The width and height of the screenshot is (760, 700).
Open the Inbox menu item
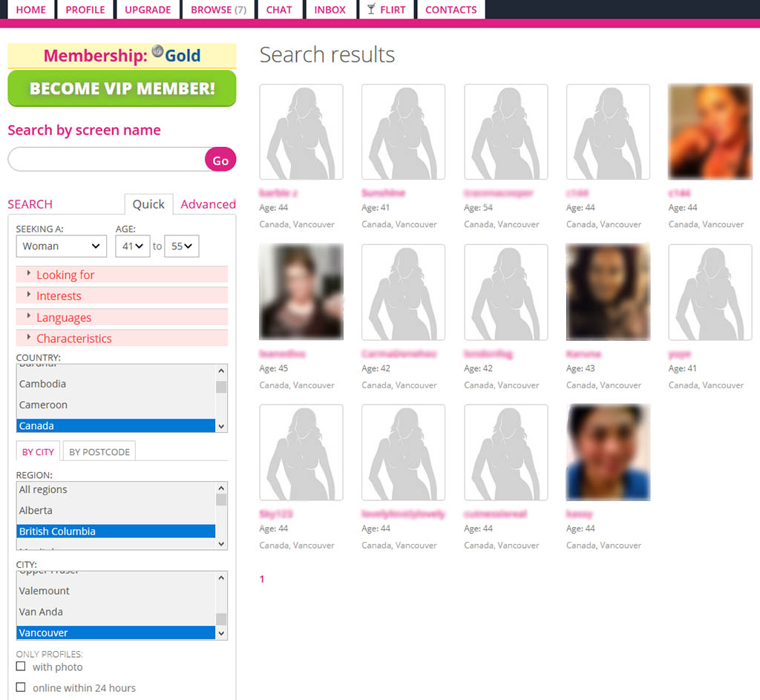pos(330,10)
